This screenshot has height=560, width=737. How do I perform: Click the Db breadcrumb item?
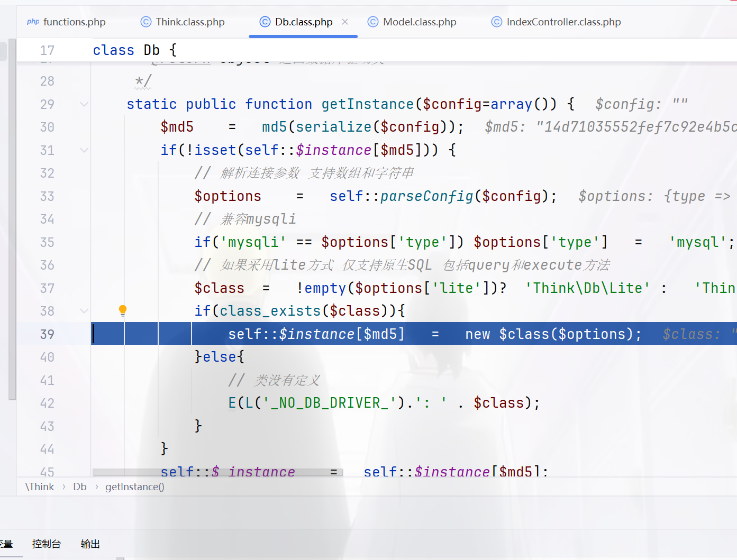[x=80, y=486]
